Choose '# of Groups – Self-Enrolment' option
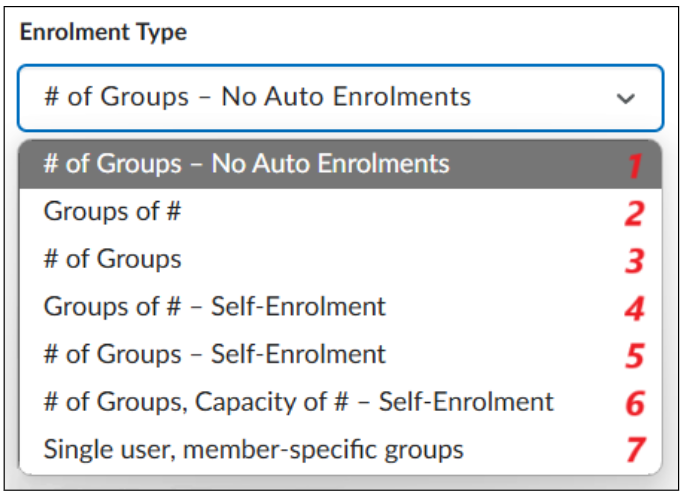 341,354
